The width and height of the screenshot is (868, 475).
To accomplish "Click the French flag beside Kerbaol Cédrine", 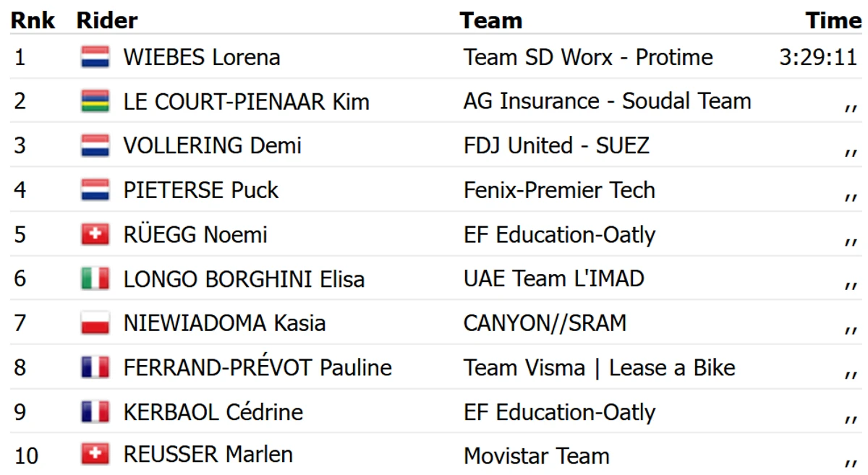I will (x=95, y=411).
